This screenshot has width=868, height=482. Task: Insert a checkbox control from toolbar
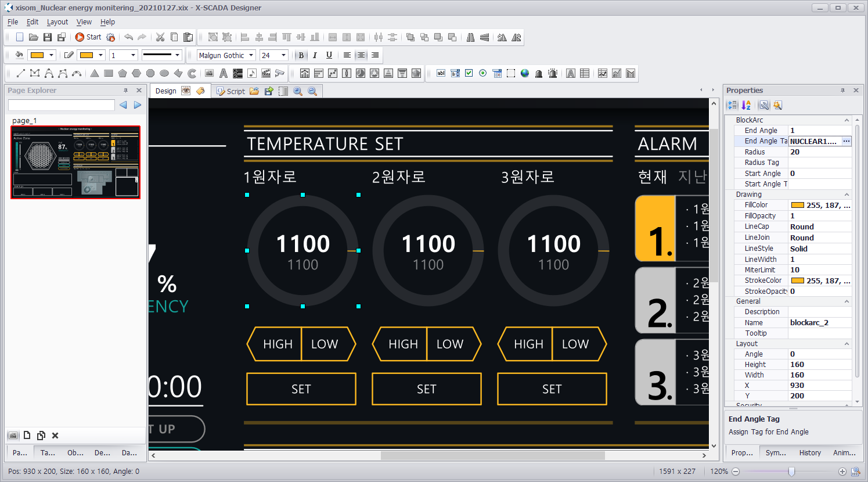pos(469,73)
